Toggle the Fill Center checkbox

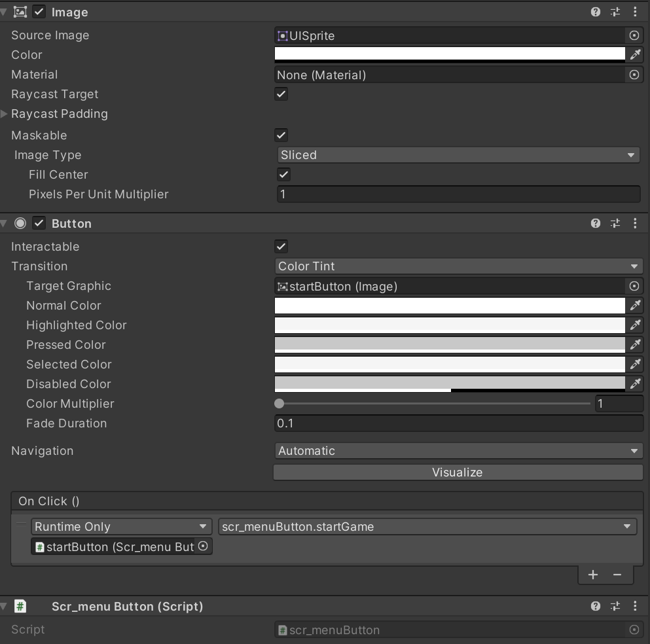click(283, 175)
